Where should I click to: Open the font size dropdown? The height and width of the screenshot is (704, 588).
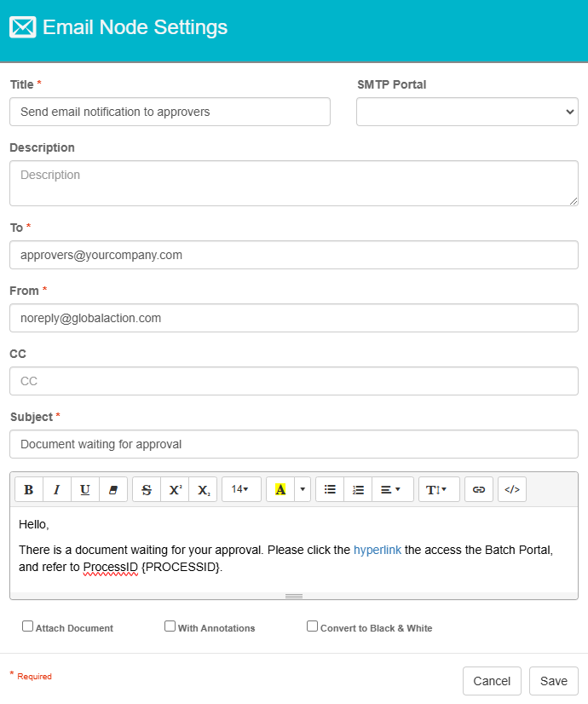tap(241, 489)
